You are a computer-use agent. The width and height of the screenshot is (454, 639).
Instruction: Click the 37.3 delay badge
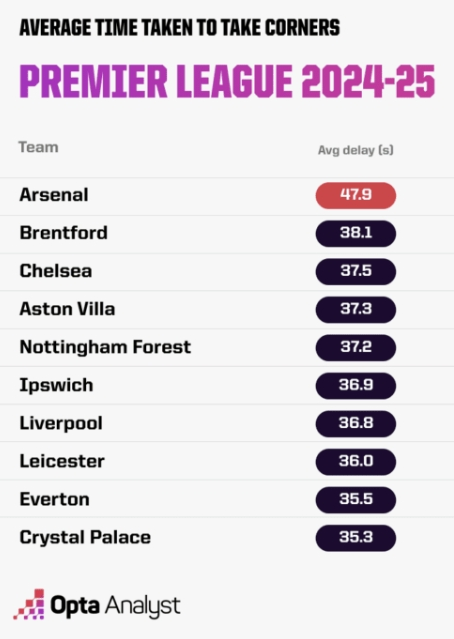356,309
